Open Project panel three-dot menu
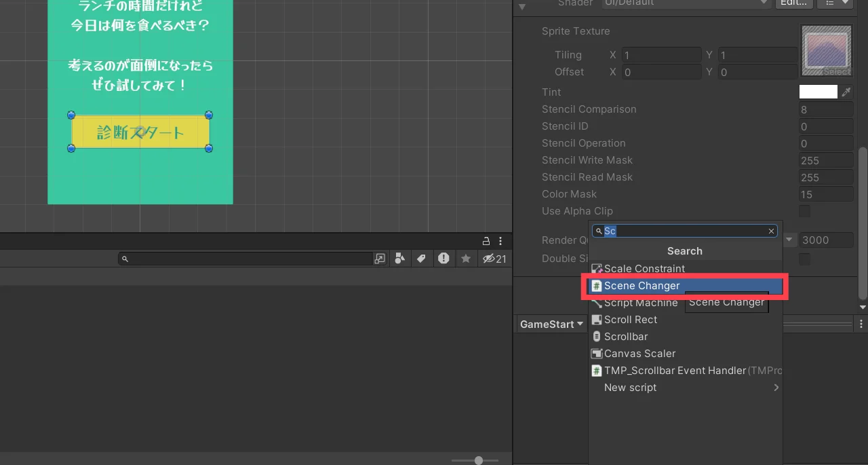Image resolution: width=868 pixels, height=465 pixels. point(500,241)
